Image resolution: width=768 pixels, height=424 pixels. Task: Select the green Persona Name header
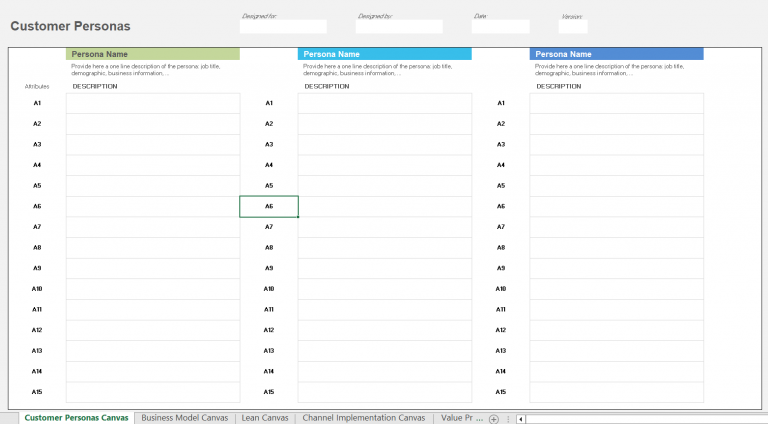point(153,54)
